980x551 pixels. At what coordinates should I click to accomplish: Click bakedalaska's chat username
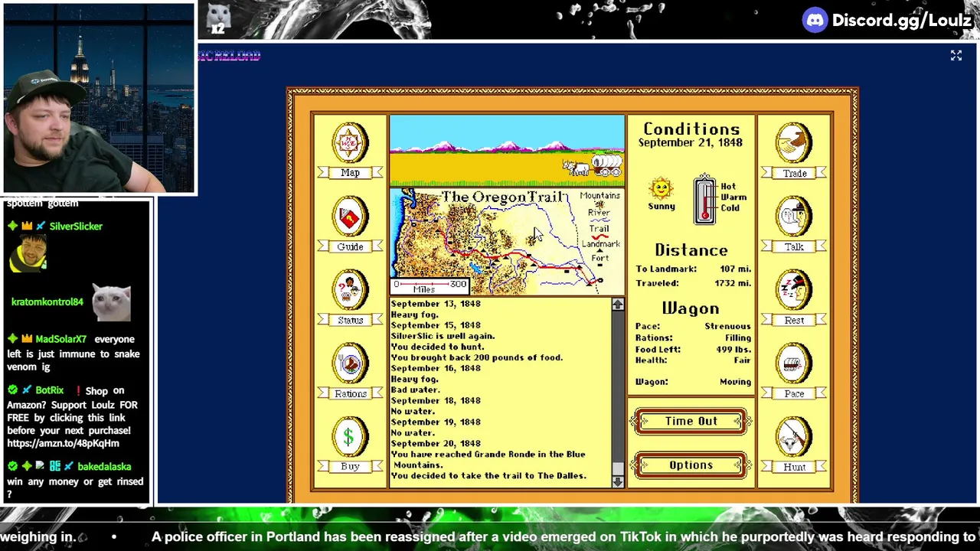pyautogui.click(x=104, y=467)
